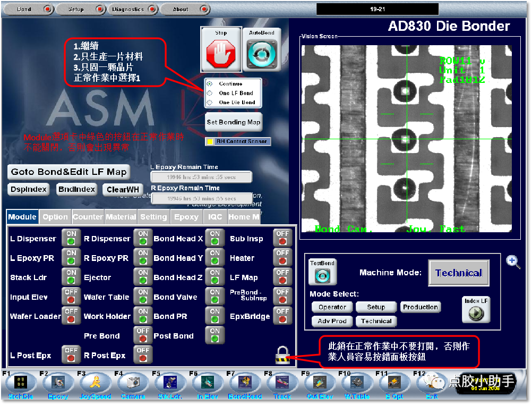Image resolution: width=532 pixels, height=405 pixels.
Task: Select the Continue radio option
Action: pos(210,83)
